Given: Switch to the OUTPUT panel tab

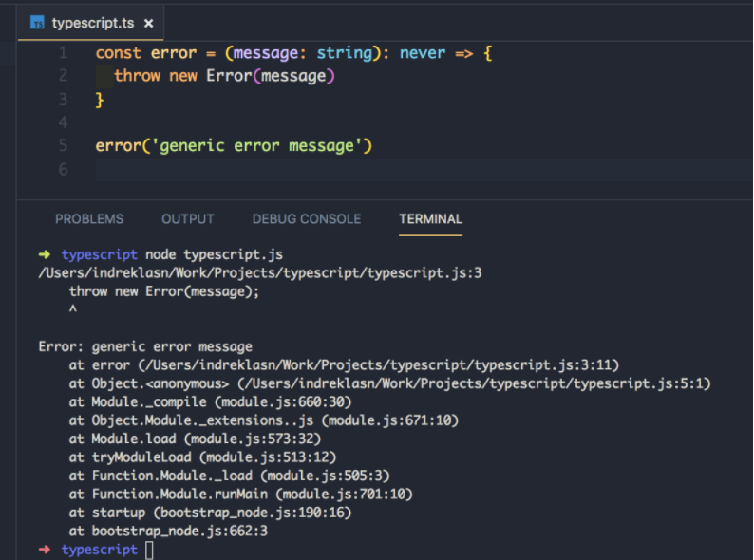Looking at the screenshot, I should (x=188, y=219).
